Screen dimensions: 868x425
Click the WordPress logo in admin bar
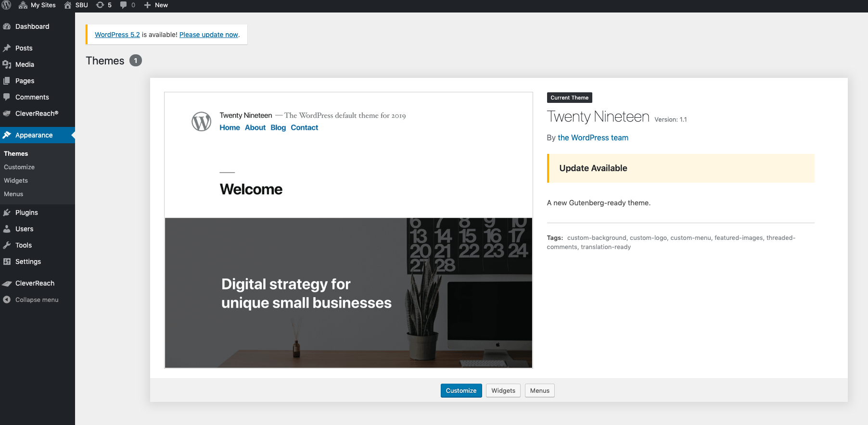(x=6, y=5)
